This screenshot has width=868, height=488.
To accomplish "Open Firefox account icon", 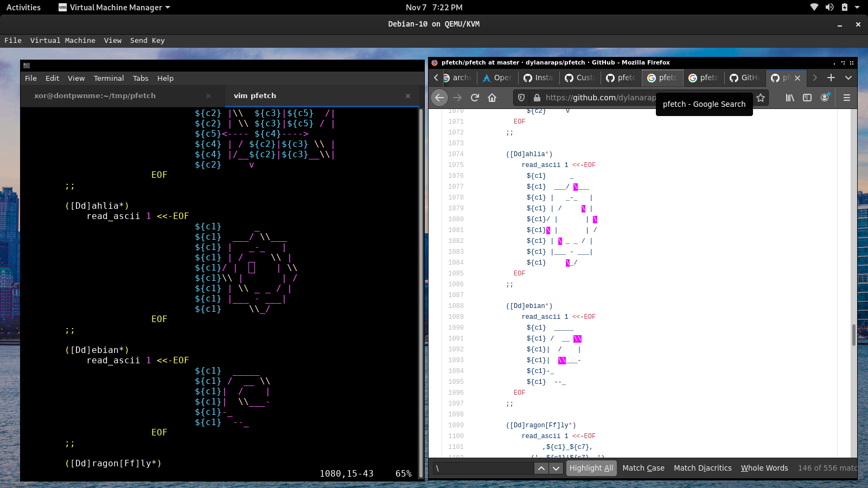I will pos(825,98).
